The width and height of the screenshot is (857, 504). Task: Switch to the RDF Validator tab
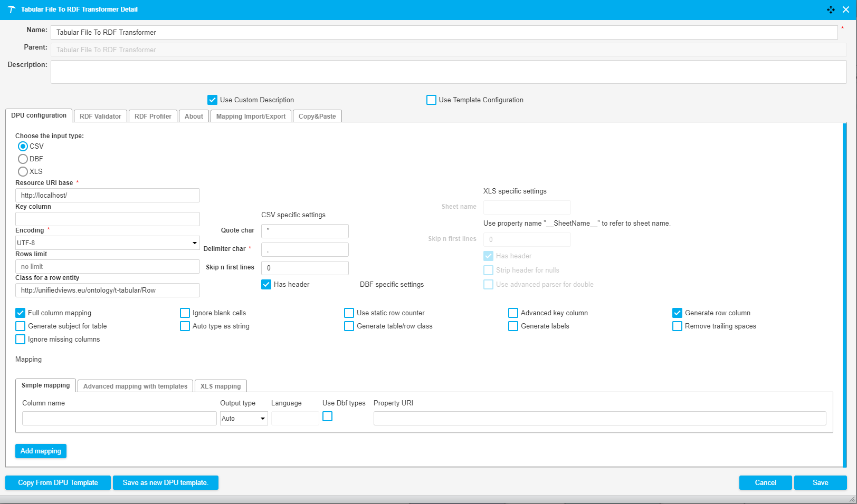pyautogui.click(x=100, y=117)
